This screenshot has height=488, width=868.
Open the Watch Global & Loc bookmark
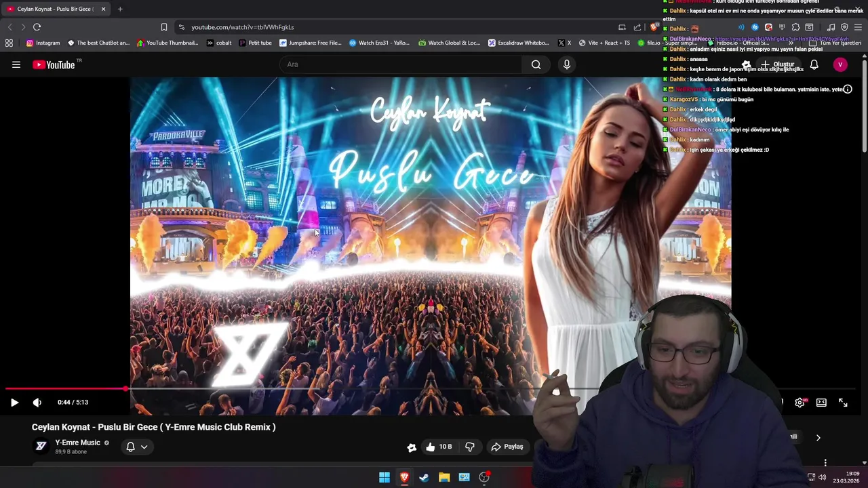pyautogui.click(x=449, y=43)
